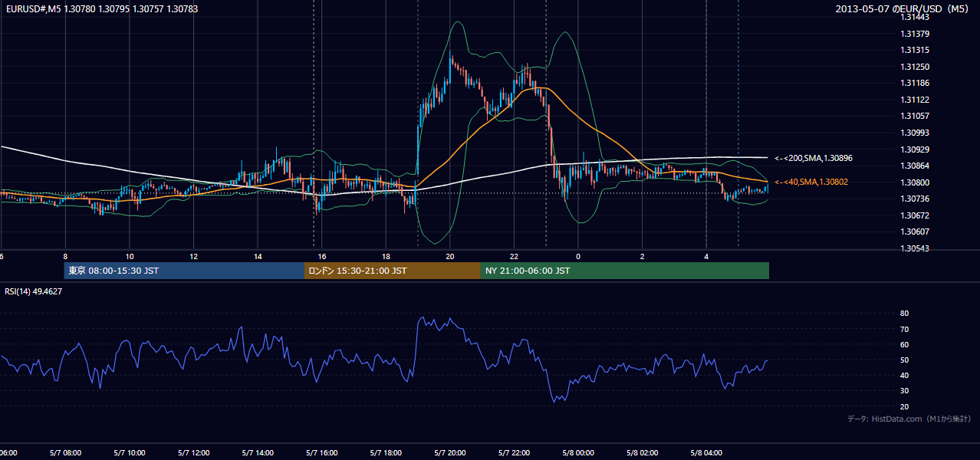Viewport: 980px width, 460px height.
Task: Click hour tick '8' under the price chart
Action: tap(65, 256)
